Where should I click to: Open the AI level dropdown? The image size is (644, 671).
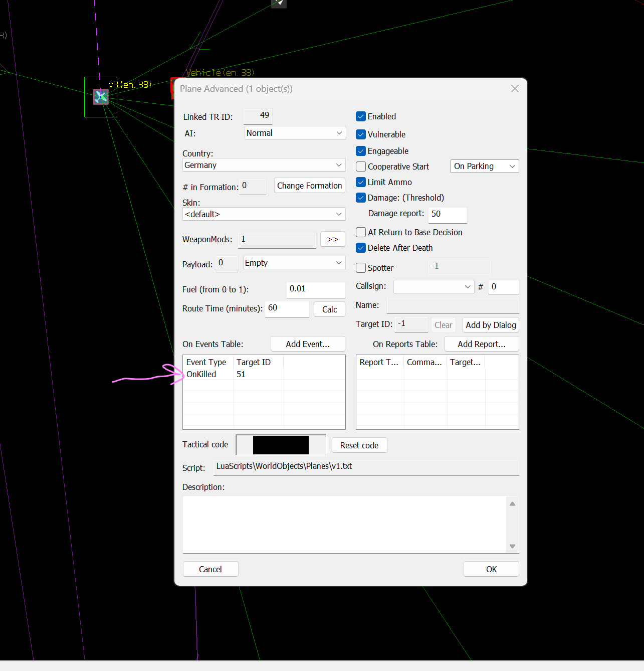click(x=295, y=133)
